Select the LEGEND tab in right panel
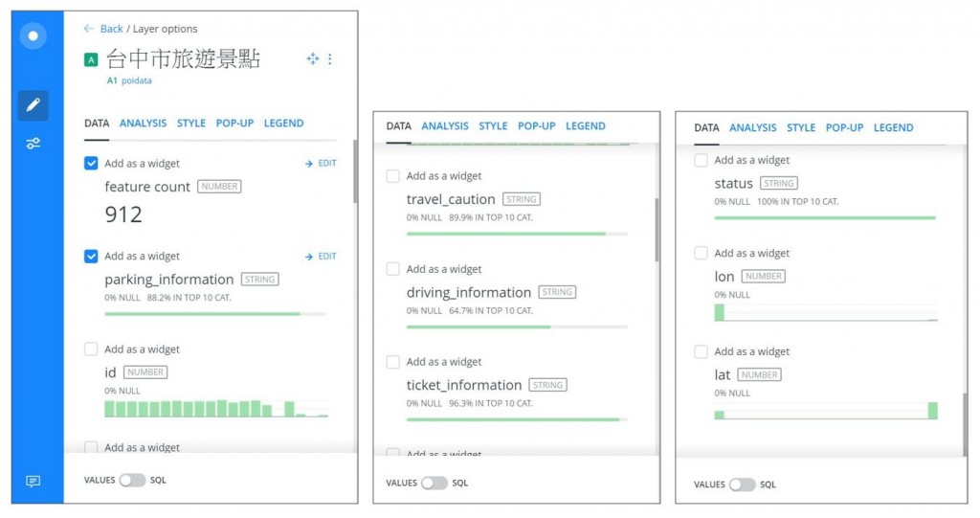Image resolution: width=980 pixels, height=518 pixels. [893, 127]
